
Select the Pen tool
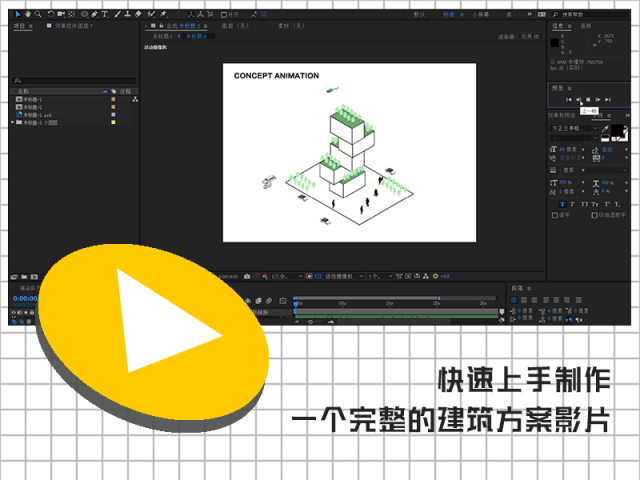(x=95, y=14)
